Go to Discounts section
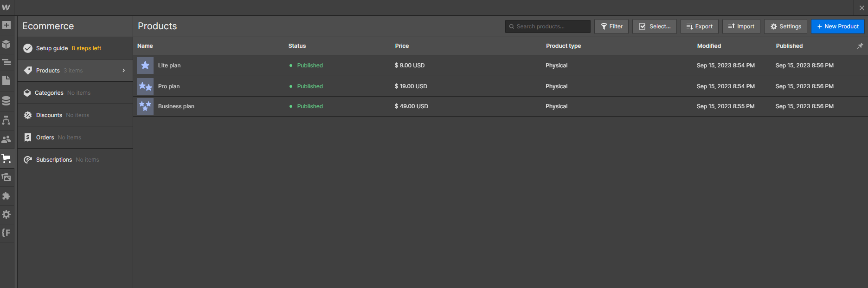Screen dimensions: 868x288 pos(75,115)
